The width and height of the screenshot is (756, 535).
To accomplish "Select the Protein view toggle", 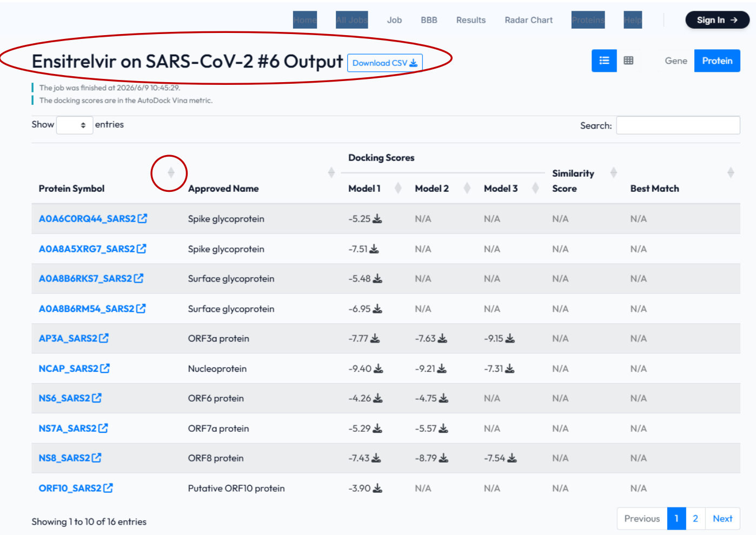I will (x=717, y=61).
